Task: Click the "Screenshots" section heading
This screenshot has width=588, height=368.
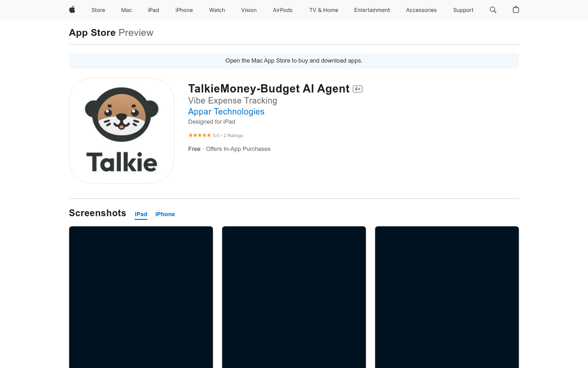Action: [x=97, y=213]
